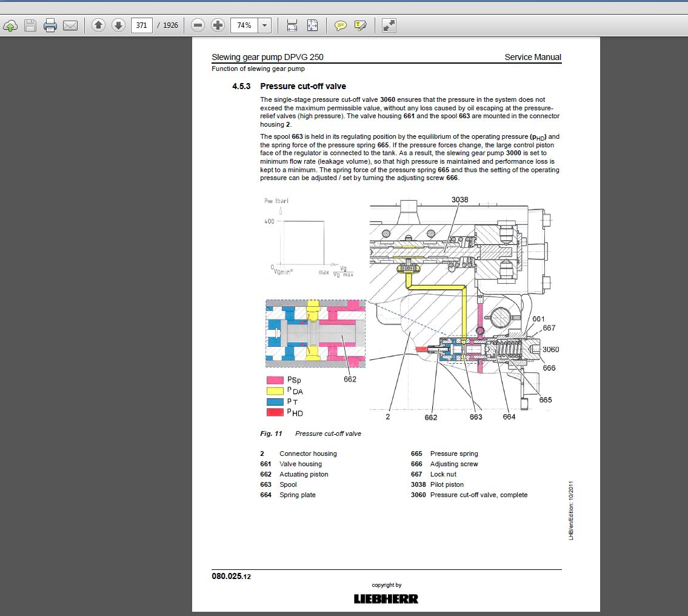Screen dimensions: 688x616
Task: Select the fit full page icon
Action: point(312,25)
